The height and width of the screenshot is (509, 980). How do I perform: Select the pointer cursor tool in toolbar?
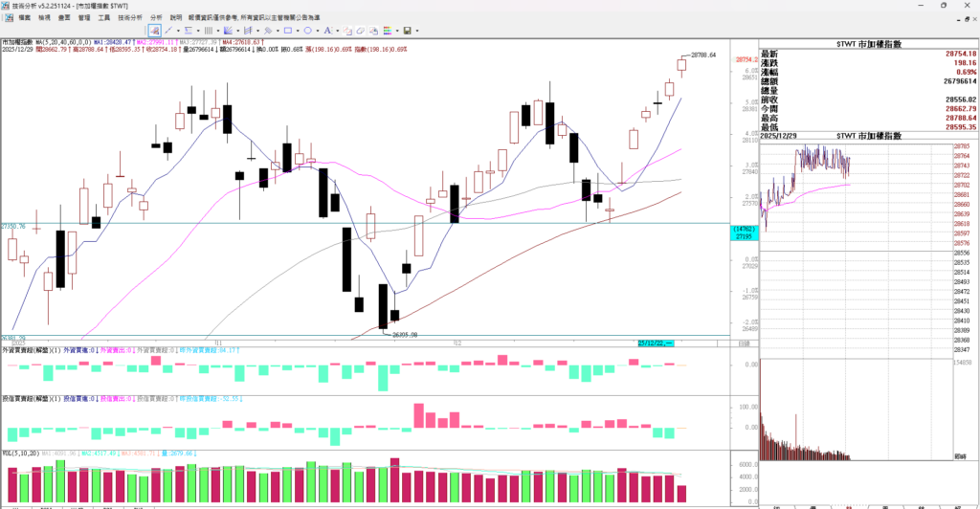pyautogui.click(x=154, y=31)
